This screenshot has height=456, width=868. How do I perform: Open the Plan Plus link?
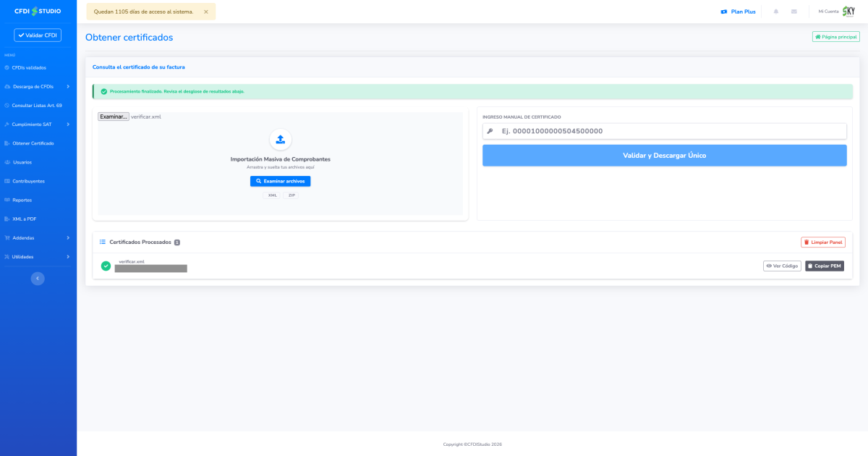pyautogui.click(x=738, y=12)
